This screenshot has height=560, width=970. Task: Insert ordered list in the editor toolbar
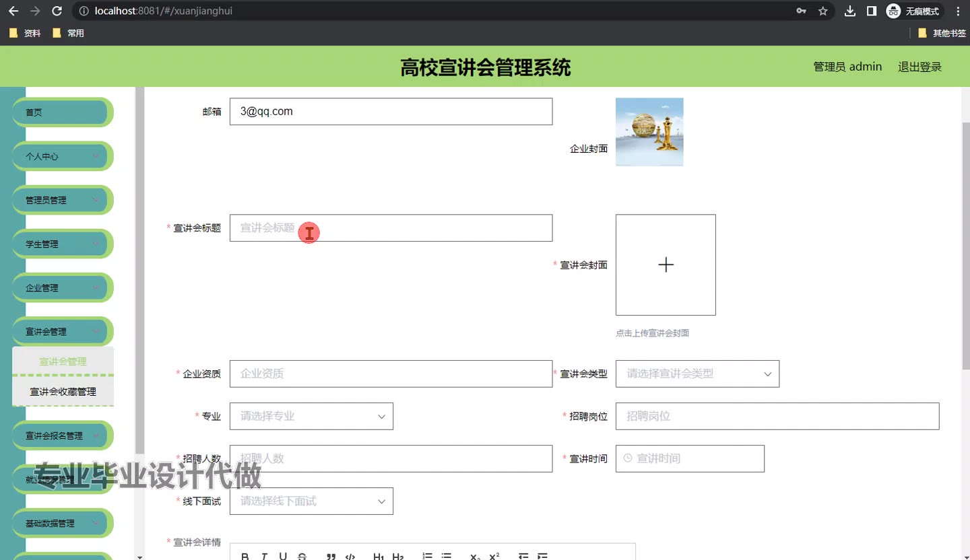pos(427,557)
